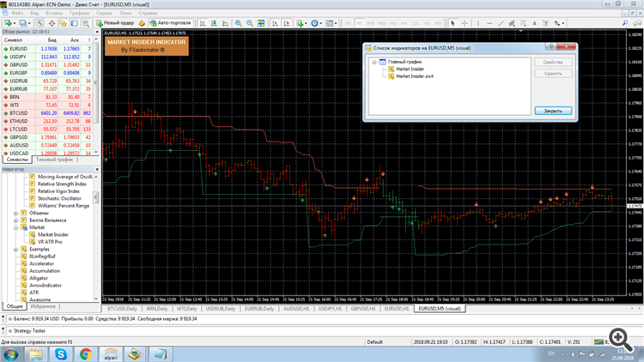This screenshot has width=644, height=362.
Task: Select the cursor arrow tool
Action: [453, 23]
